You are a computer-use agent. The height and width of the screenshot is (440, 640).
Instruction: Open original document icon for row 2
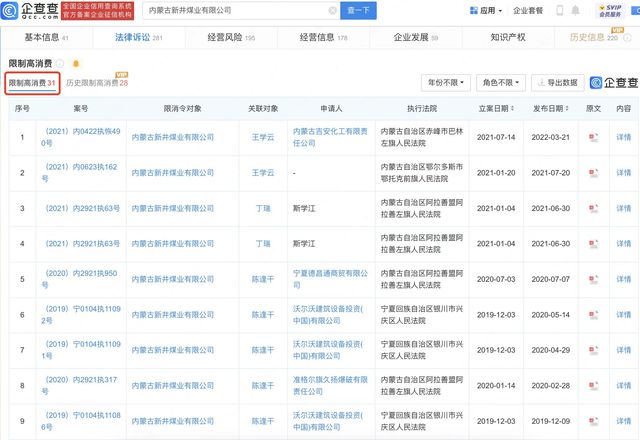point(593,173)
